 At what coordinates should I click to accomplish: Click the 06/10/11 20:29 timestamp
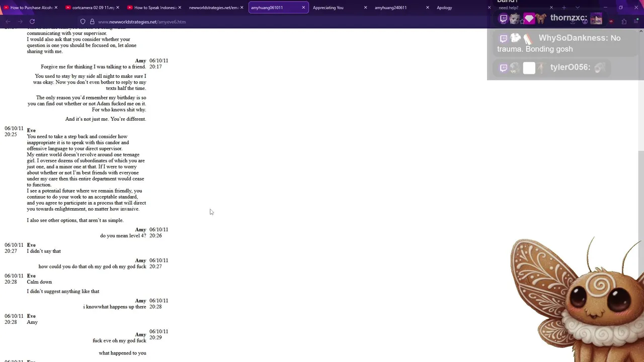pos(158,334)
